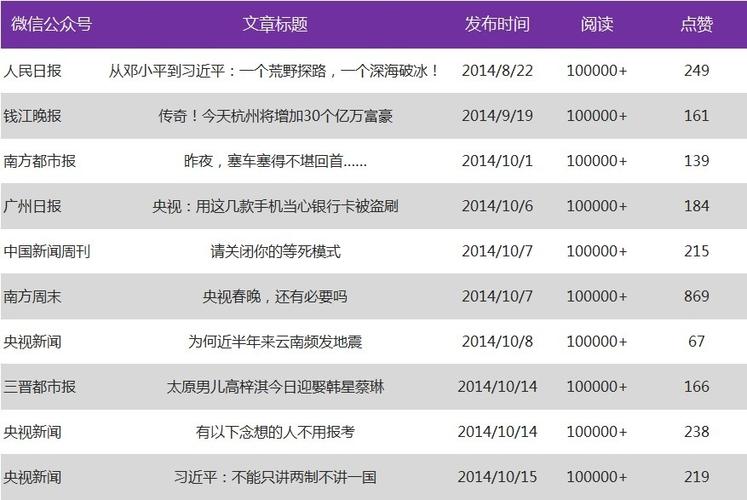Click the likes value 67

[x=697, y=341]
